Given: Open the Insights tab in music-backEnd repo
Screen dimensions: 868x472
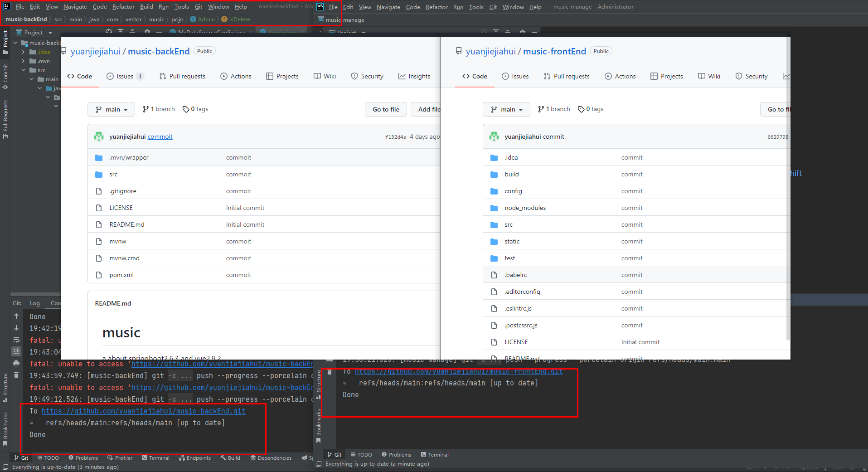Looking at the screenshot, I should [x=414, y=76].
